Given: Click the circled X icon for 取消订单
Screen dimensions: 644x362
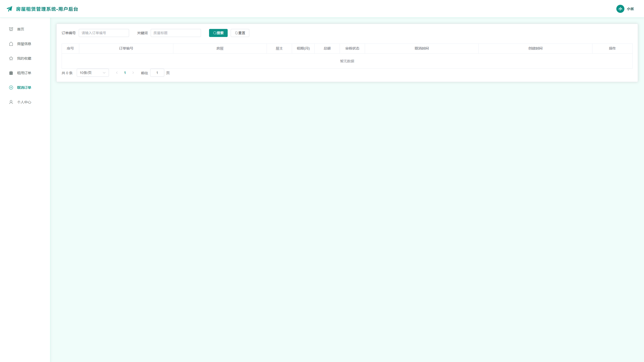Looking at the screenshot, I should (x=11, y=88).
